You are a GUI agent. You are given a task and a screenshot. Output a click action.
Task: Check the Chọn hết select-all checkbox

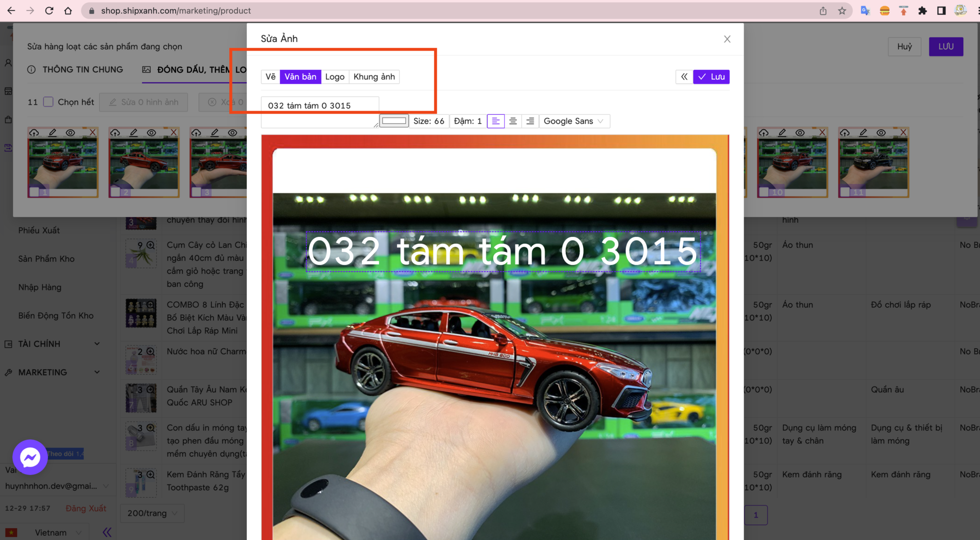(48, 102)
